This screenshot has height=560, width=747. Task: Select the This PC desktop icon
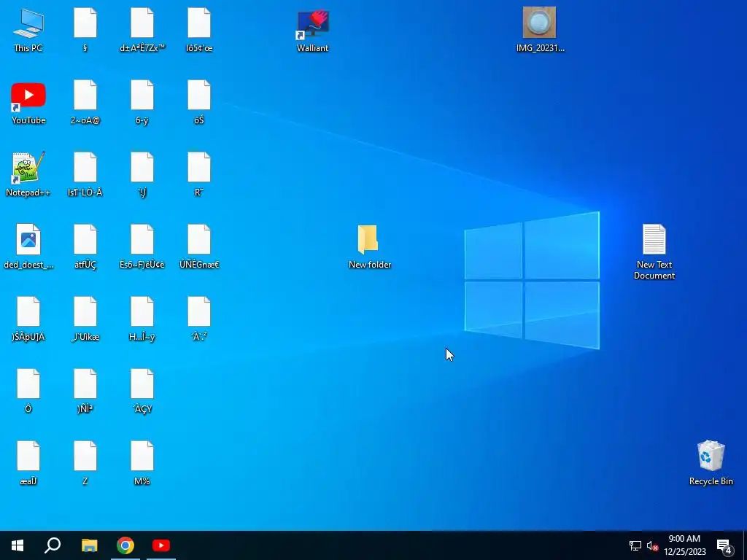click(x=28, y=30)
